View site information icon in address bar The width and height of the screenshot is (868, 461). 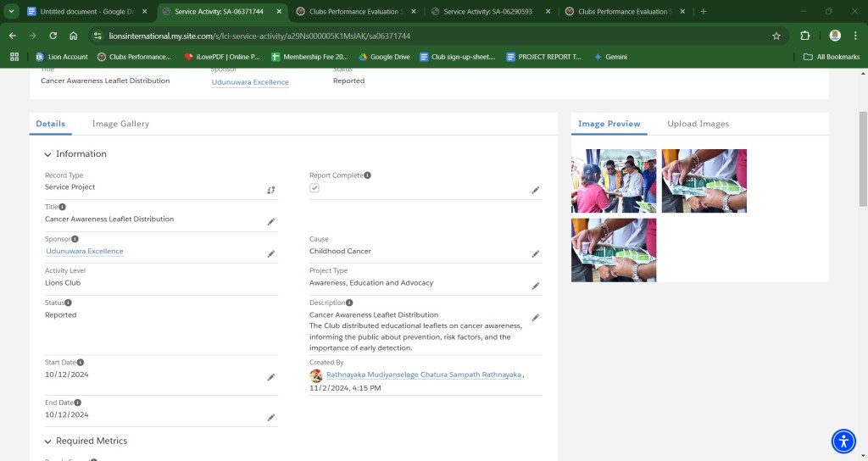[x=97, y=36]
